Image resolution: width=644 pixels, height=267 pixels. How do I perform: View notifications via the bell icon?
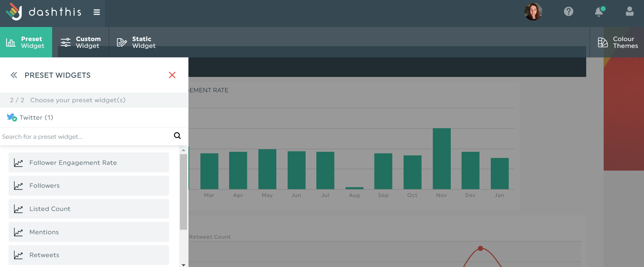point(599,12)
